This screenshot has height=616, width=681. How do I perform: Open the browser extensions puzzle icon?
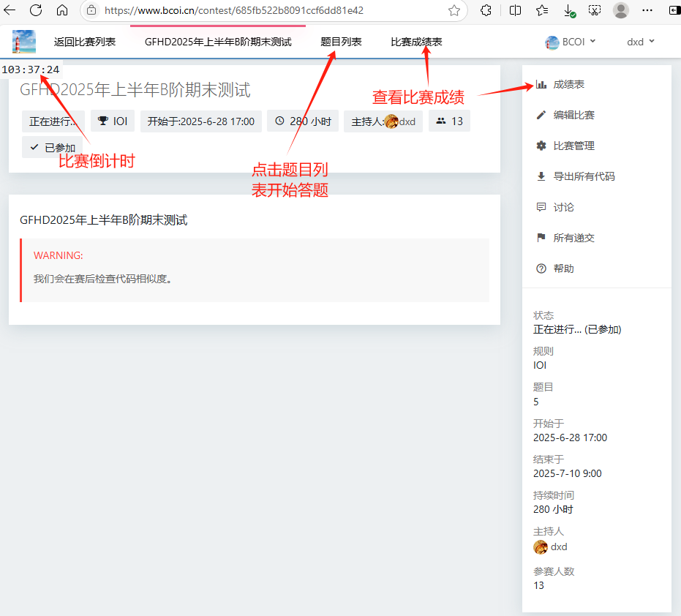click(486, 10)
